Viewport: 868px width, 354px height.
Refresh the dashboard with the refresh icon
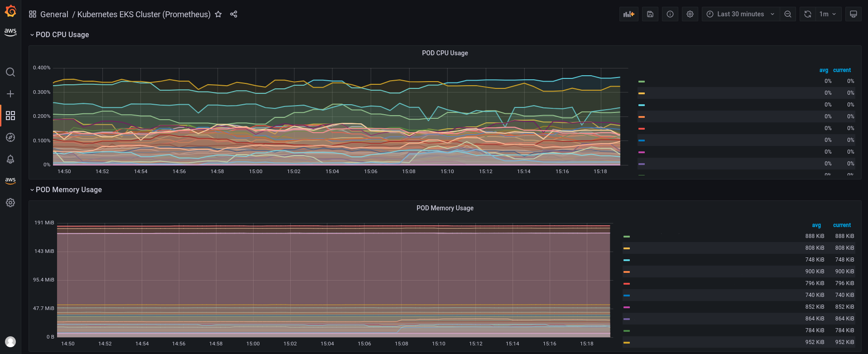click(807, 14)
